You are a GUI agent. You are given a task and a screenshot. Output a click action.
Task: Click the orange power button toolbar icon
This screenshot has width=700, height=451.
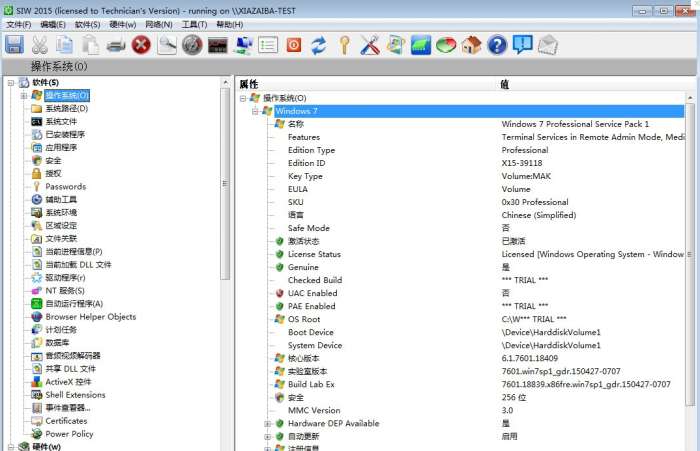[x=293, y=45]
